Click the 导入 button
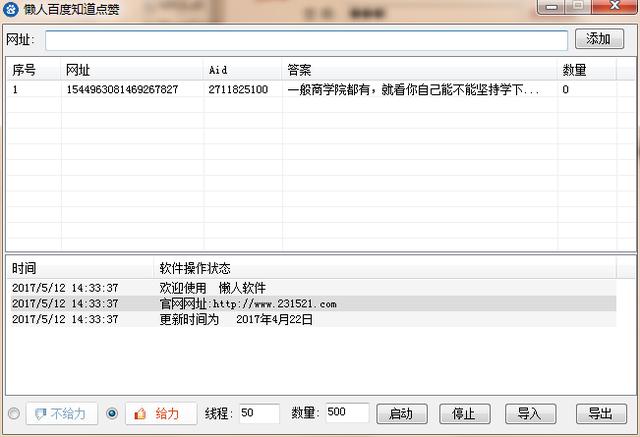This screenshot has height=437, width=640. (x=530, y=414)
